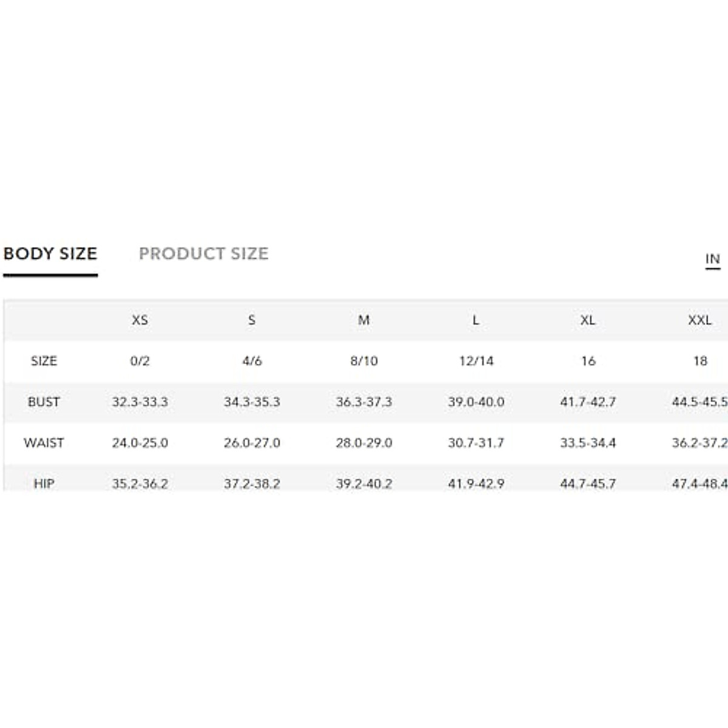Select the M size column header
Screen dimensions: 728x728
(363, 320)
